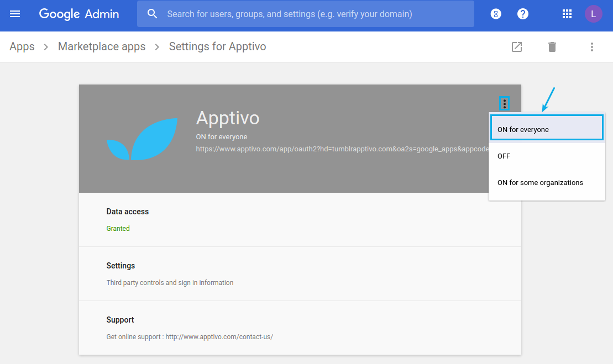Click the Google Admin logo
Screen dimensions: 613x364
click(x=78, y=14)
